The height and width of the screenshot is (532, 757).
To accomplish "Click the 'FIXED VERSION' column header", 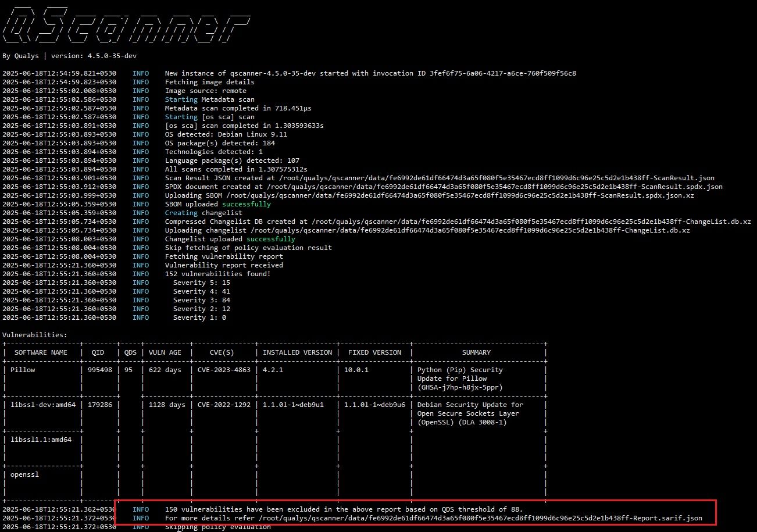I will (374, 352).
